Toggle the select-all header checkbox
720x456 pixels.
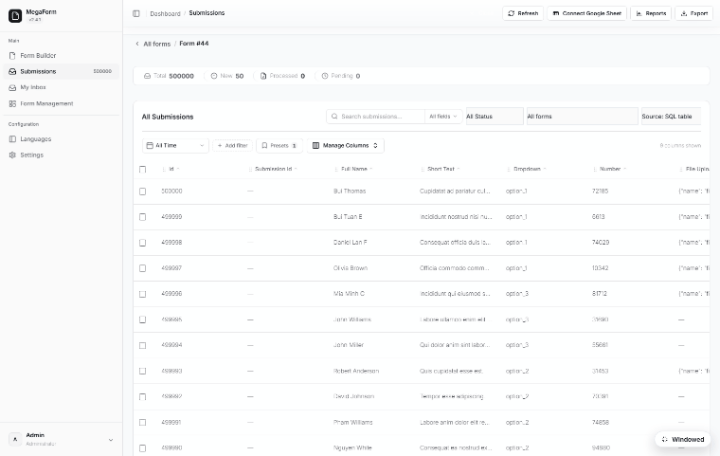coord(143,169)
